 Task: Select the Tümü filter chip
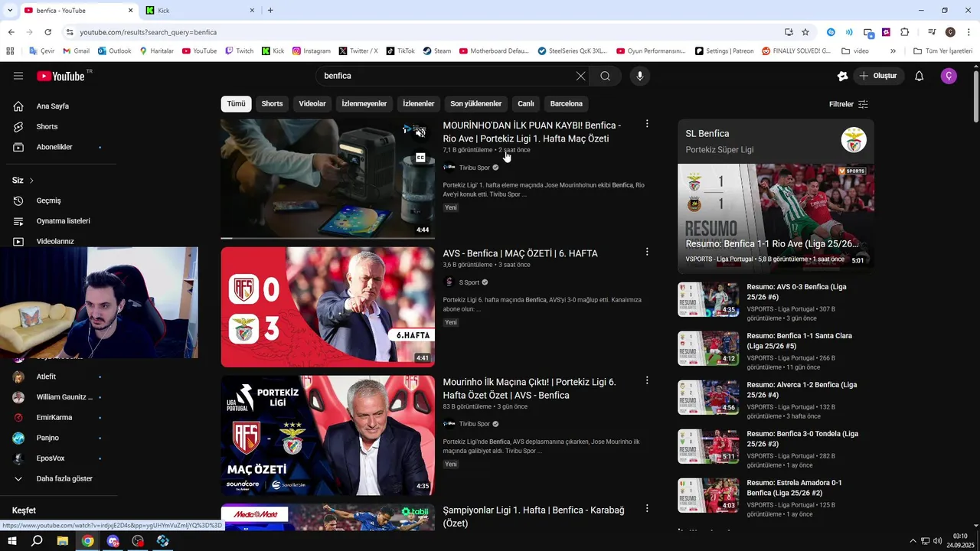(x=236, y=103)
